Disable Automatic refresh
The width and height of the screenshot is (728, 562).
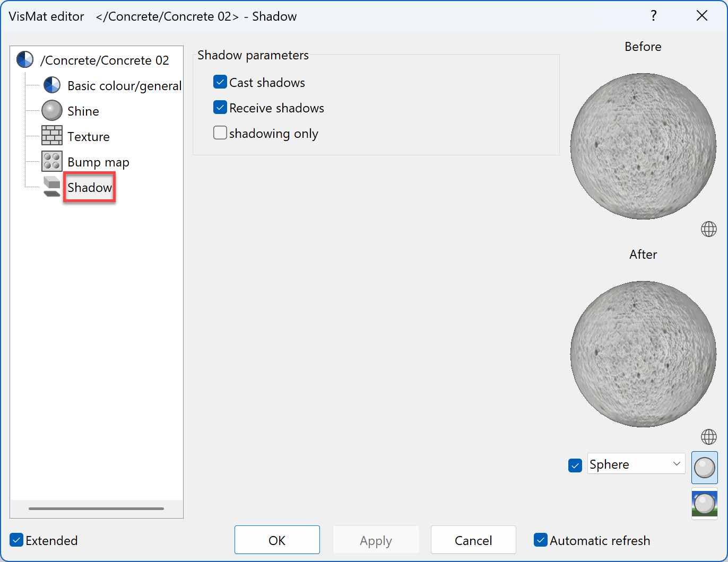(x=541, y=540)
